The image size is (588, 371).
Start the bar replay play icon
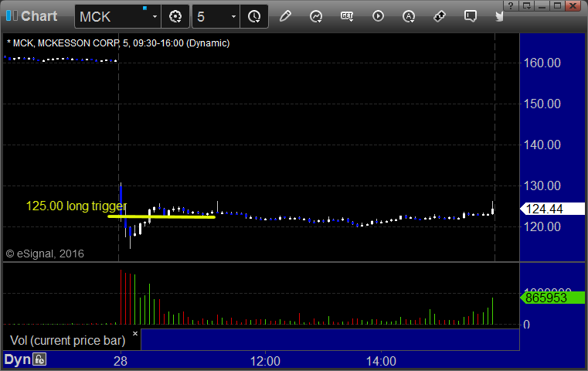(378, 16)
